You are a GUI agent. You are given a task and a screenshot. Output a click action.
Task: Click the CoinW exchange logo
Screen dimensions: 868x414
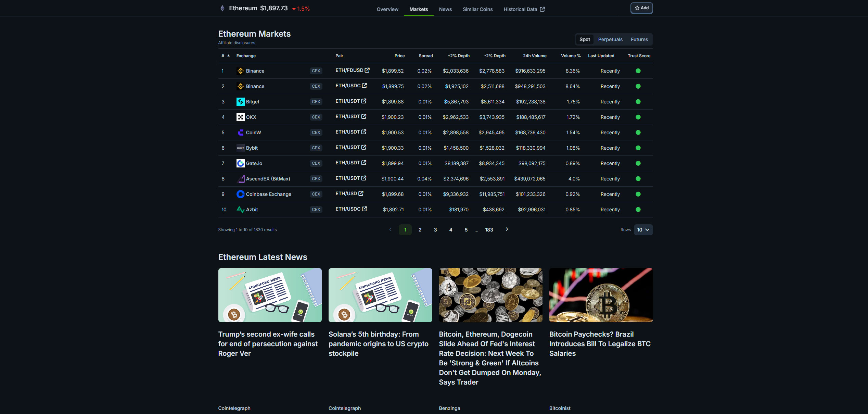point(241,133)
